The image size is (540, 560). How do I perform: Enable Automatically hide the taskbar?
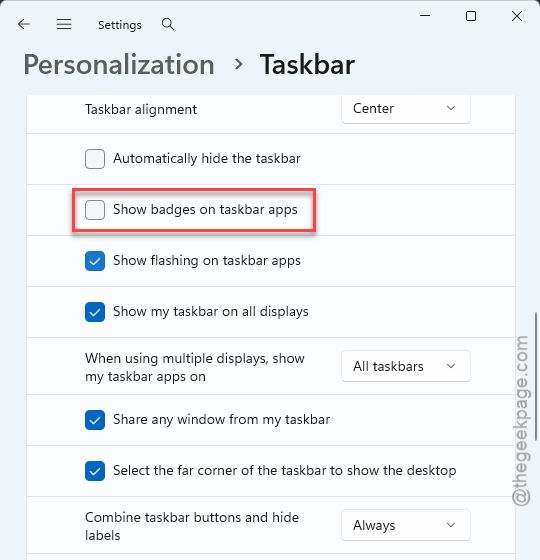coord(95,159)
